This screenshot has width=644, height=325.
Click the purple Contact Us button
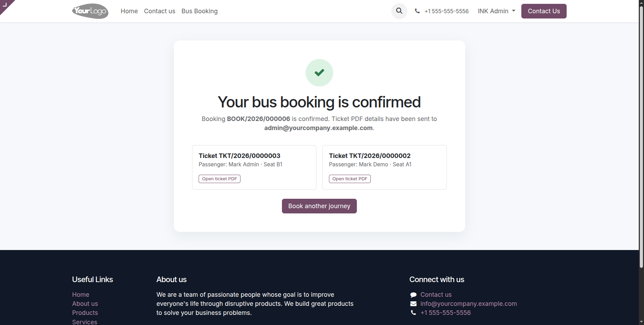coord(544,11)
